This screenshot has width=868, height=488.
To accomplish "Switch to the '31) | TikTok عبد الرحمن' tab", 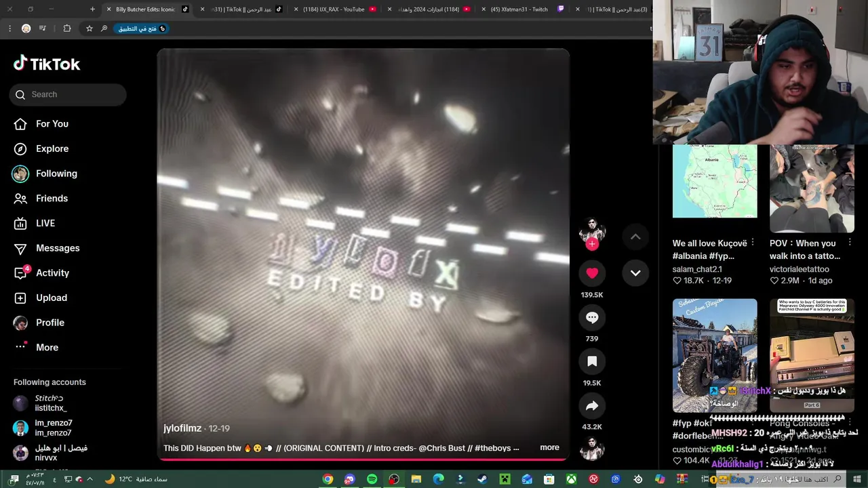I will (x=241, y=9).
